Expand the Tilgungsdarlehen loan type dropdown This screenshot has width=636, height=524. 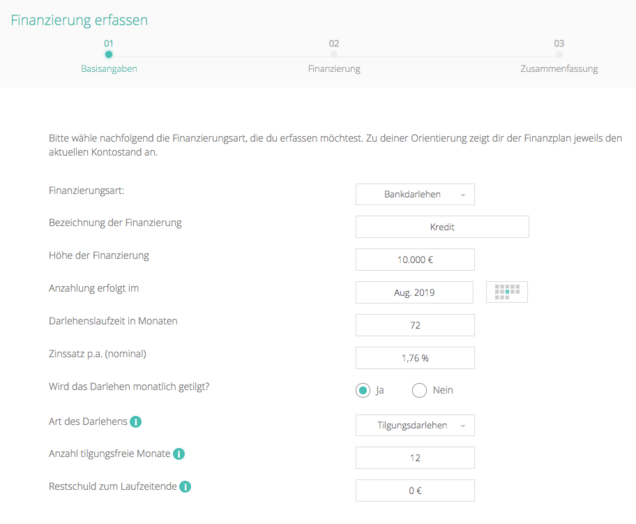(x=415, y=425)
